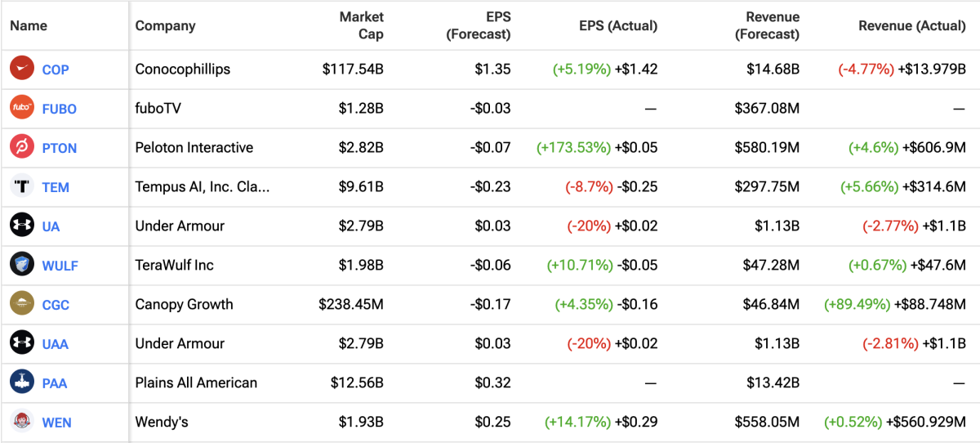Screen dimensions: 980x443
Task: Sort by the Name column header
Action: (x=29, y=25)
